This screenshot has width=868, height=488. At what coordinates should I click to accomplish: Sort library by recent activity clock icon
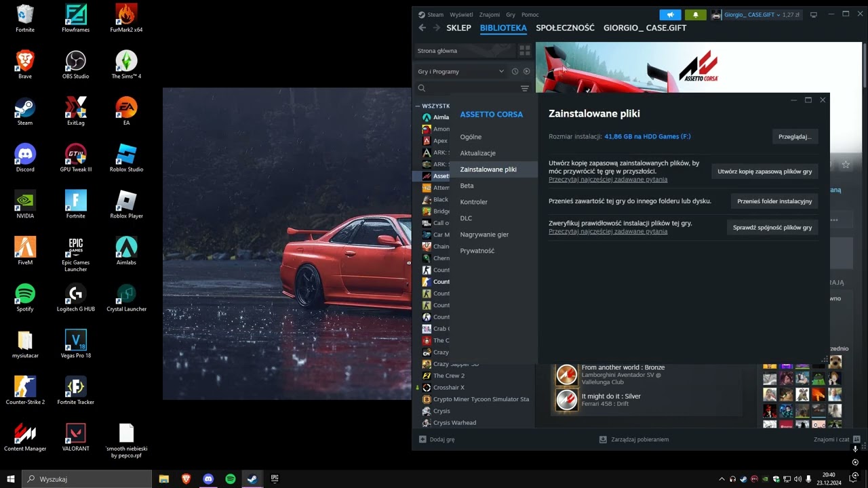[x=515, y=71]
